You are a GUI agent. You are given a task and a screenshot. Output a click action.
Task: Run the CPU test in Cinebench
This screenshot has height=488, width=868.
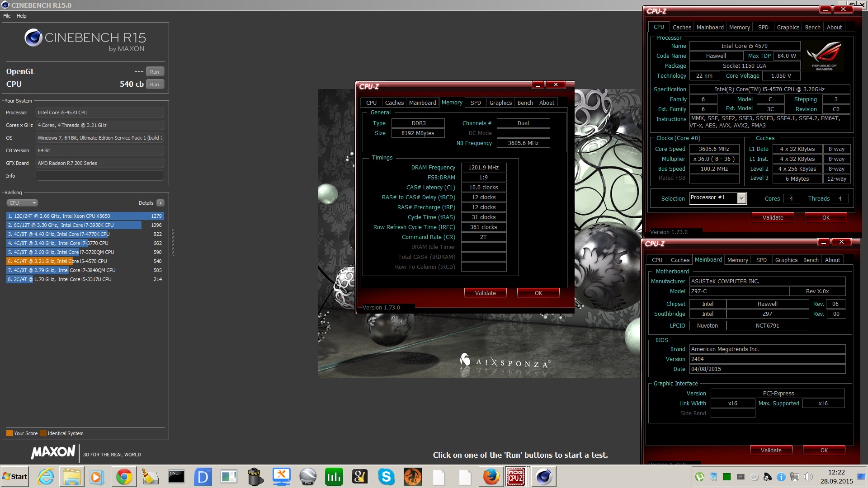(155, 84)
